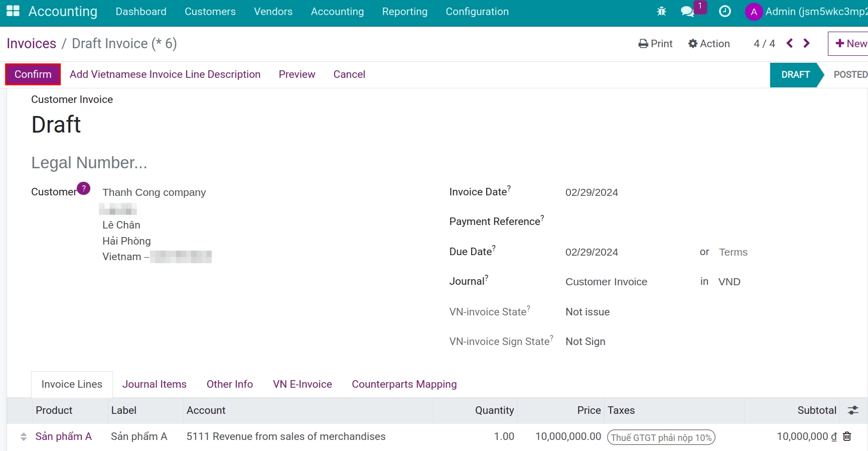The height and width of the screenshot is (451, 868).
Task: Open the Configuration menu
Action: click(x=477, y=12)
